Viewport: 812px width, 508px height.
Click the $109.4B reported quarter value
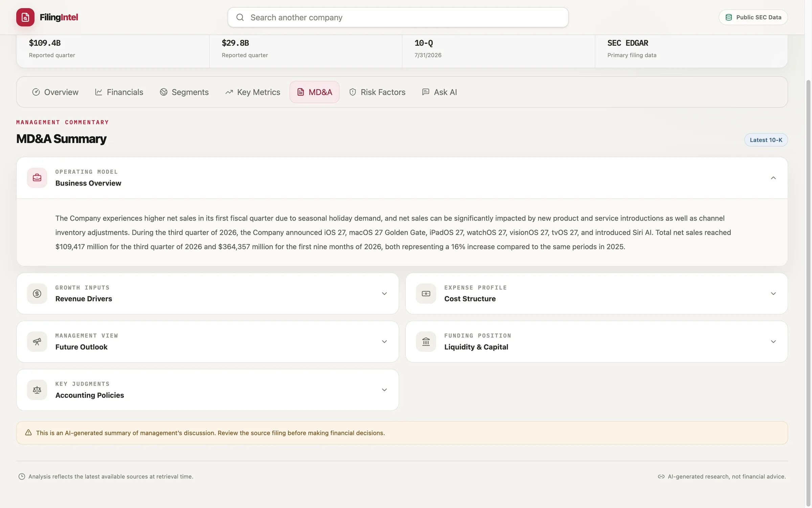pos(45,43)
